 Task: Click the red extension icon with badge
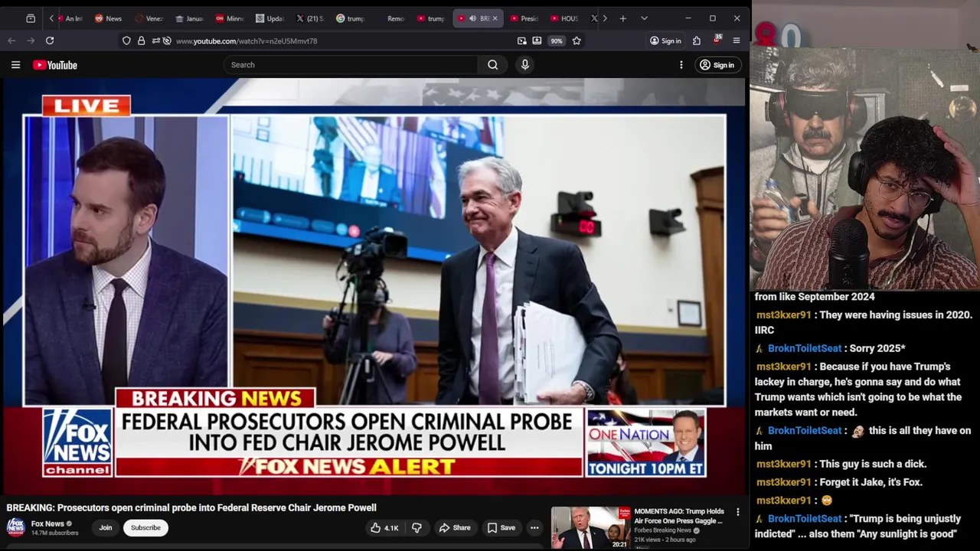[717, 40]
